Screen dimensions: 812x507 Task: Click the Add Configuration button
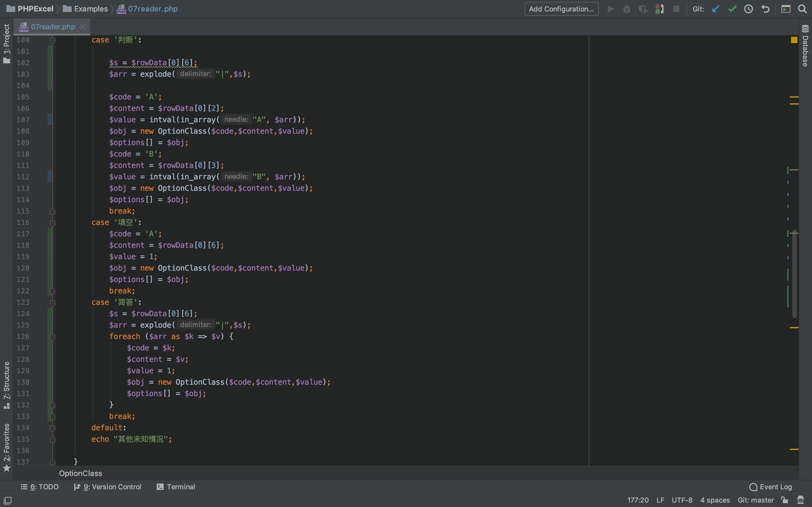[x=561, y=9]
